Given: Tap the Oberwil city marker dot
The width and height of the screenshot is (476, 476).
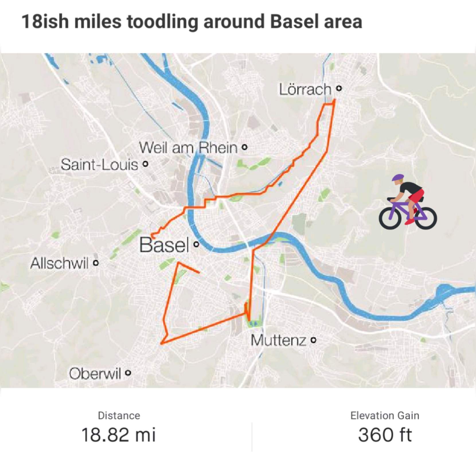Looking at the screenshot, I should [128, 373].
